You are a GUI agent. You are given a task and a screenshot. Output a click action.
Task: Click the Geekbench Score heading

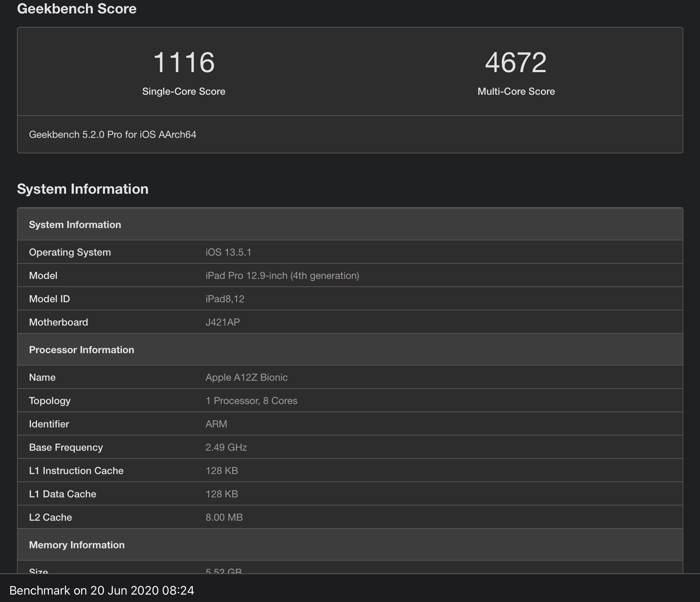point(77,9)
